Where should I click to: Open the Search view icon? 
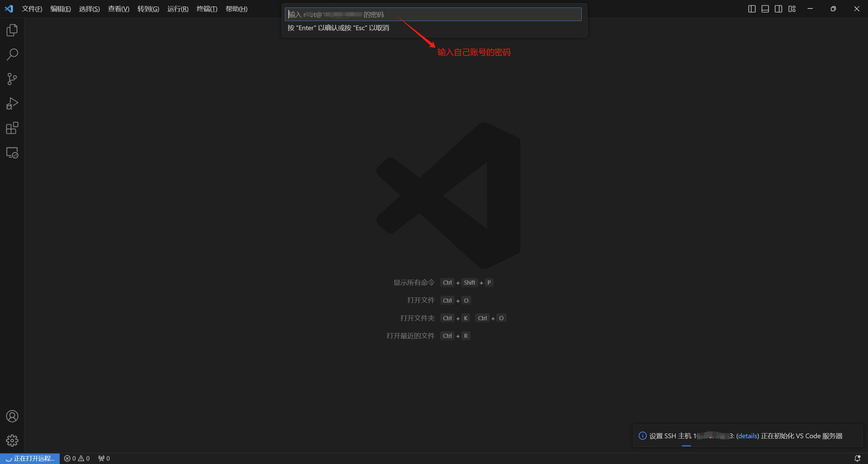(x=12, y=55)
